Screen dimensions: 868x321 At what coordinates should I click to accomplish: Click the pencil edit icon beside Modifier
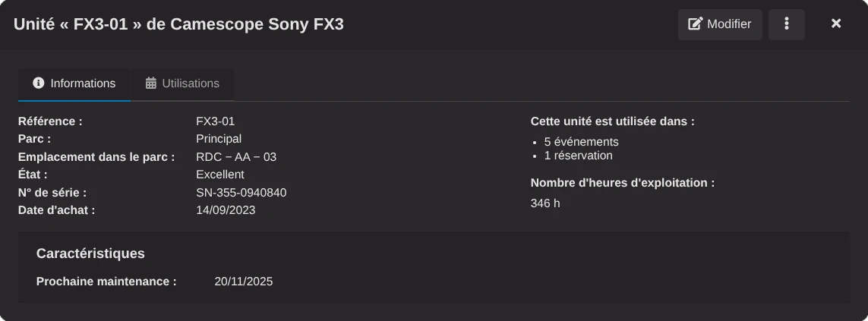695,24
